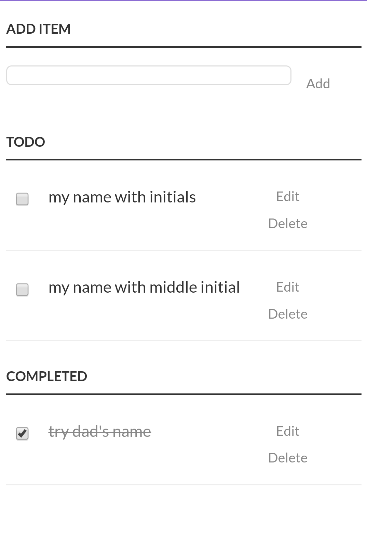
Task: Delete the completed 'try dad's name' task
Action: (288, 458)
